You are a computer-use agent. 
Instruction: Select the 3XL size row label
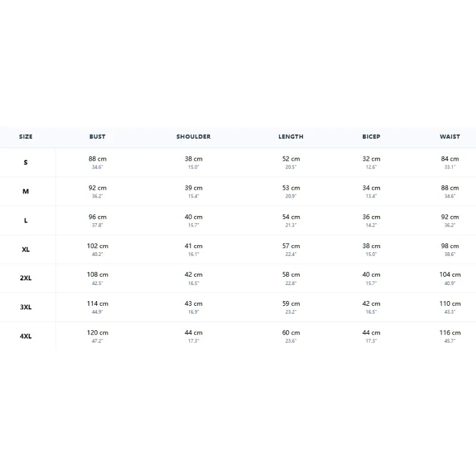[26, 307]
